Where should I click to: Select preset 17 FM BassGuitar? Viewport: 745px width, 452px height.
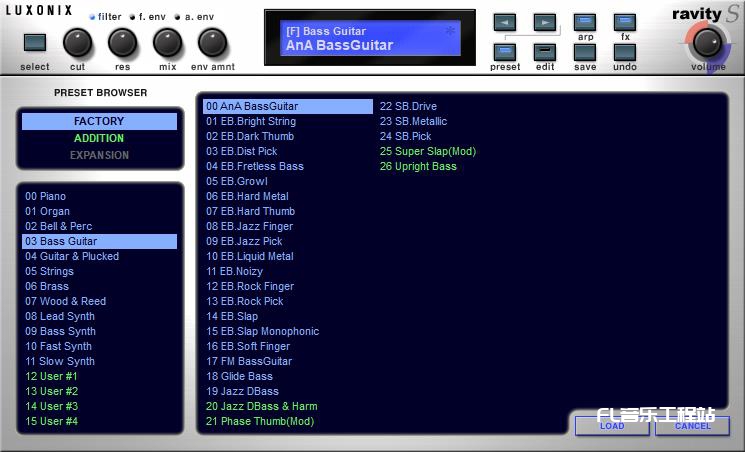[288, 361]
